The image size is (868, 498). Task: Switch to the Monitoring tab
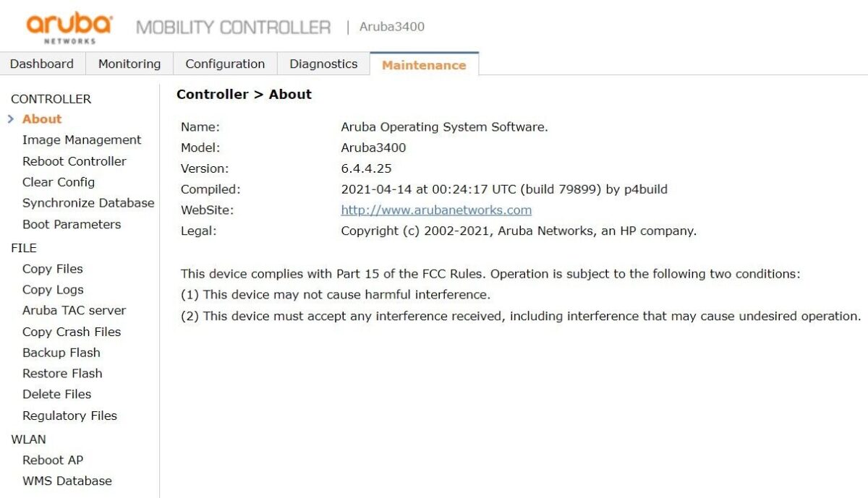pos(129,64)
